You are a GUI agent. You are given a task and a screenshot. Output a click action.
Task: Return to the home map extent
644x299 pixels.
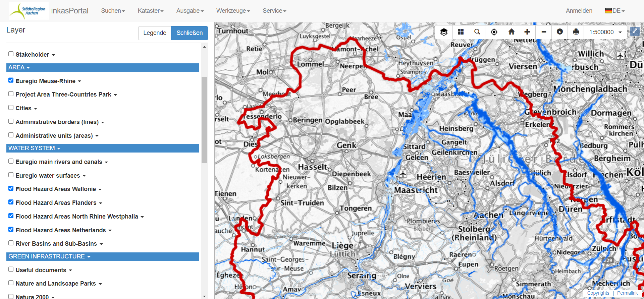(511, 32)
